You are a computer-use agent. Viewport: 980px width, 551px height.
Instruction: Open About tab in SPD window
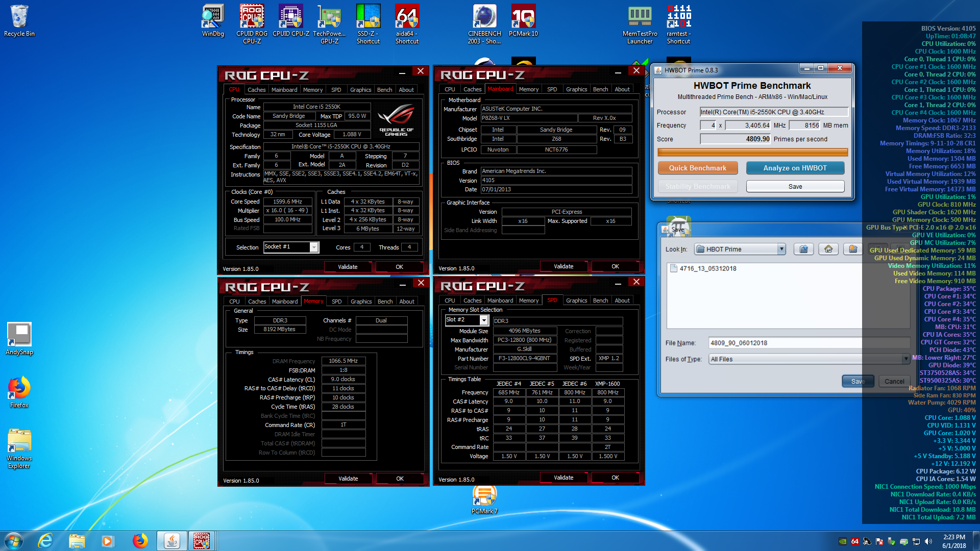(622, 300)
